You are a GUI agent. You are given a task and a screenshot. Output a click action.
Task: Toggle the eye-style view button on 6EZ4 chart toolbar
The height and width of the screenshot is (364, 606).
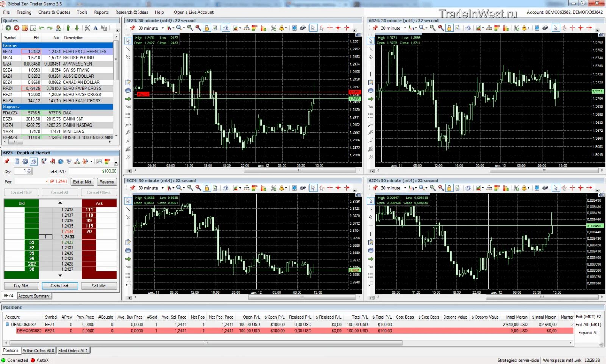(225, 28)
